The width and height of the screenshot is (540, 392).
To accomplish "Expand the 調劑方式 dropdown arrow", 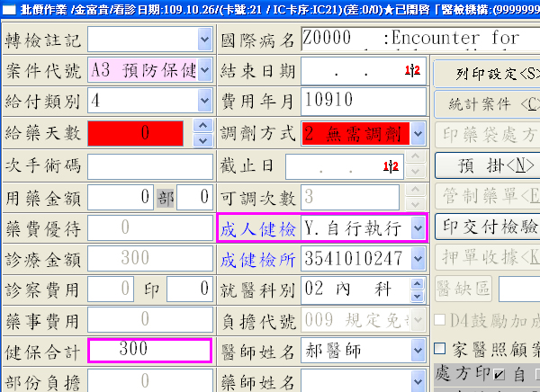I will tap(418, 134).
